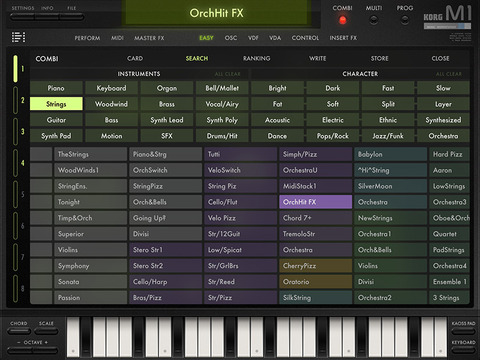Screen dimensions: 480x360
Task: Select the Piano&Strg preset
Action: (x=165, y=154)
